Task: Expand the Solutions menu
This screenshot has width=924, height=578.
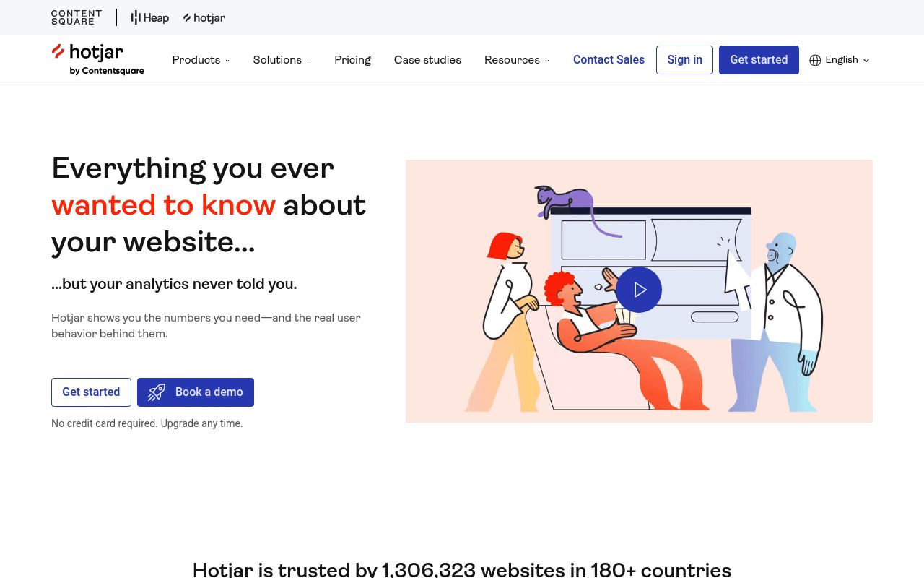Action: pyautogui.click(x=282, y=60)
